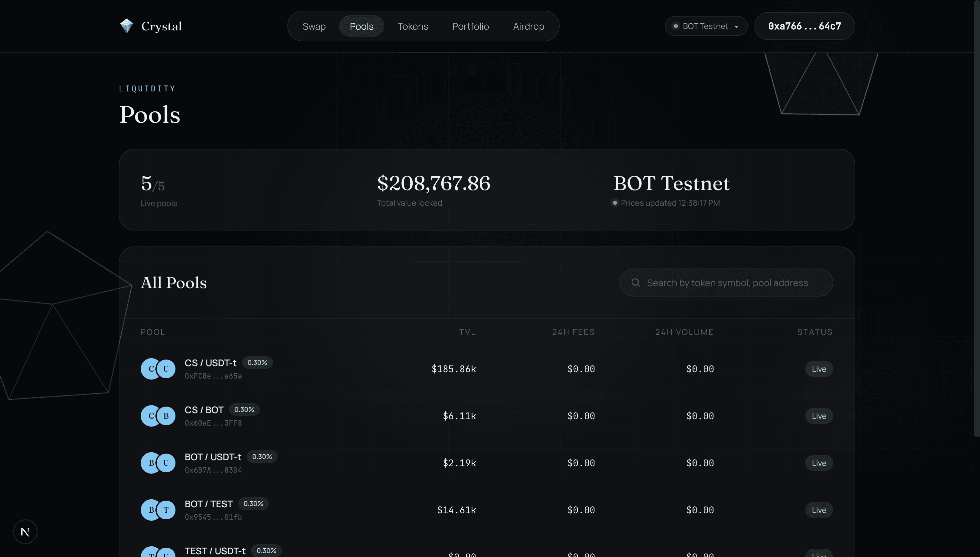The width and height of the screenshot is (980, 557).
Task: Click the Live status badge for BOT / USDT-t
Action: coord(819,463)
